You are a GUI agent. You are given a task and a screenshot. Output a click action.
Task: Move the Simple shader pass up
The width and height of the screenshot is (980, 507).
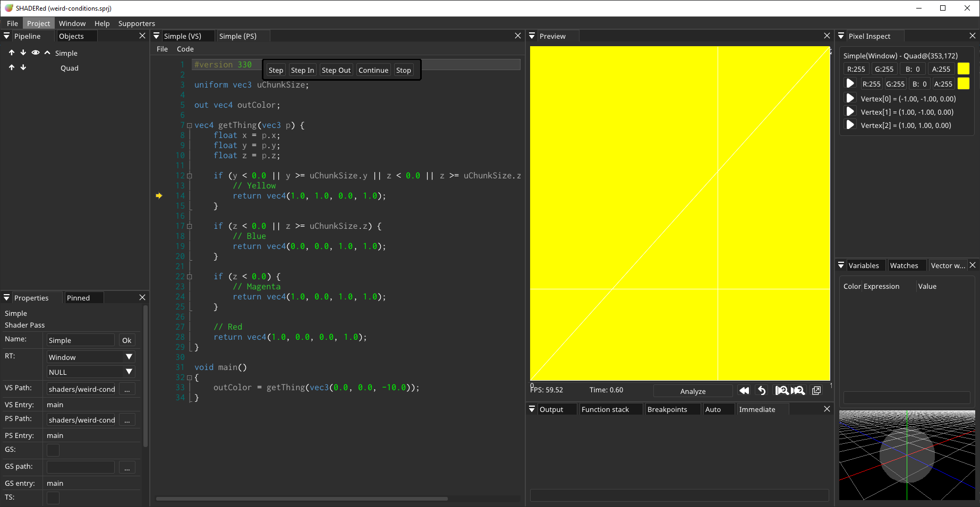click(x=11, y=53)
